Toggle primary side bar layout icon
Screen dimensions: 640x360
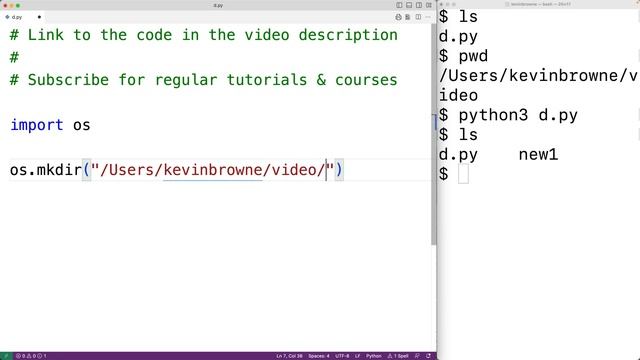[x=399, y=5]
